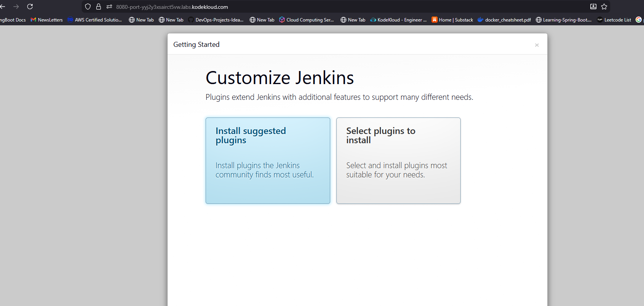The width and height of the screenshot is (644, 306).
Task: Reload the page with refresh icon
Action: coord(30,7)
